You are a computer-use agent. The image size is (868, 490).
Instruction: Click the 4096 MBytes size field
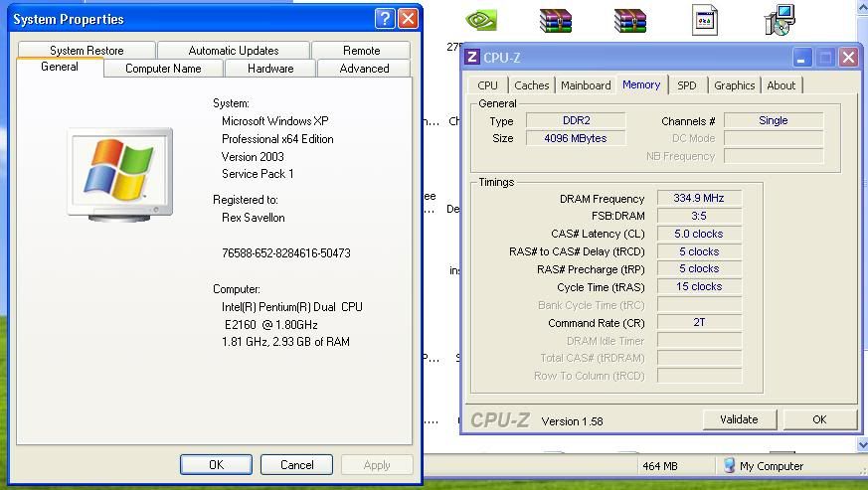[x=576, y=138]
